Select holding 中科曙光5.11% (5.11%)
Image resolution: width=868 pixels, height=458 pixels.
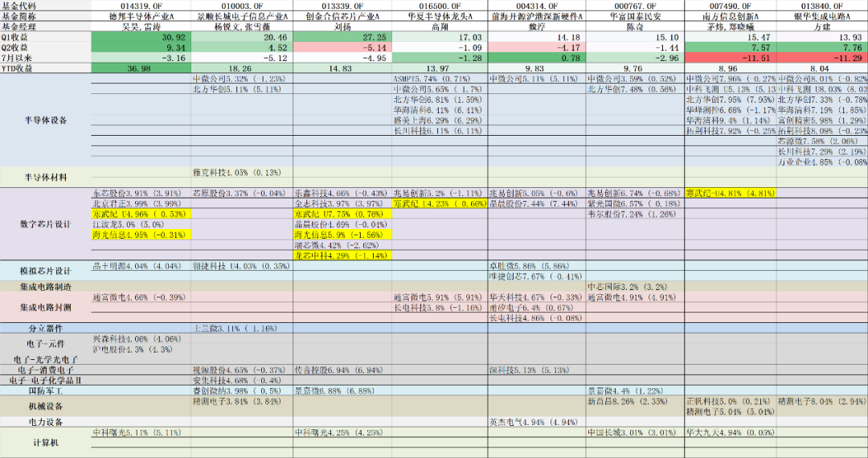(x=137, y=432)
